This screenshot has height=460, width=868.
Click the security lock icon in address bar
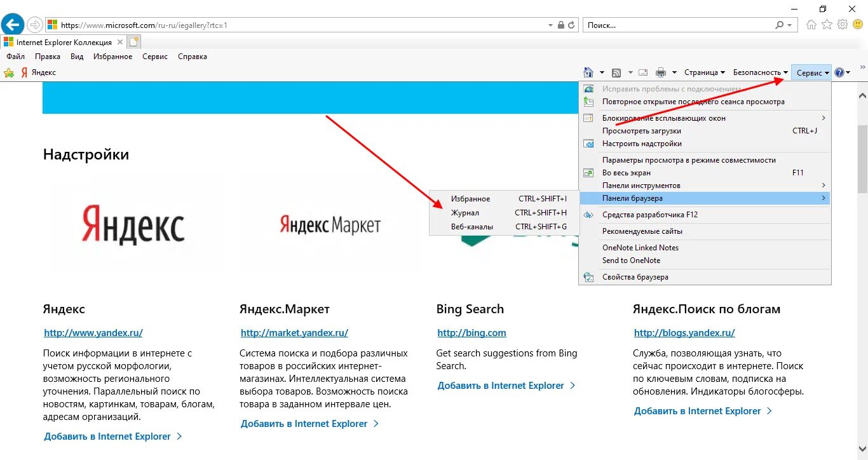(560, 25)
